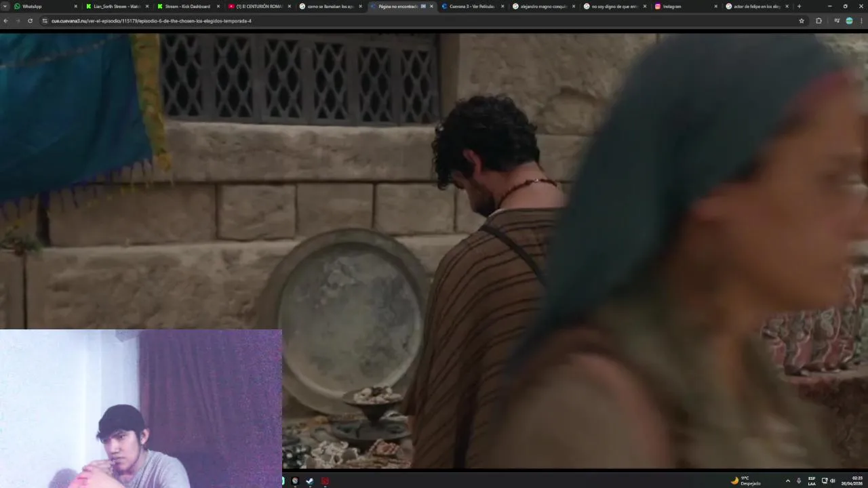Viewport: 868px width, 488px height.
Task: Close the Instagram tab
Action: 715,6
